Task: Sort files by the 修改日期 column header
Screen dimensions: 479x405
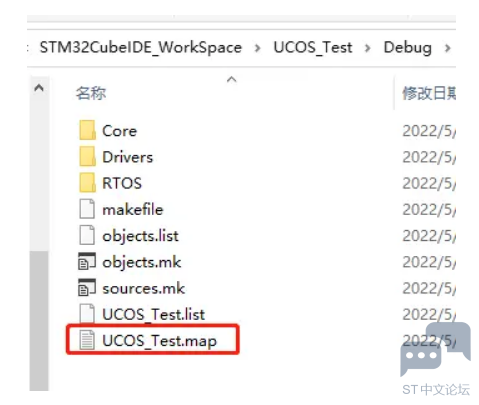Action: click(x=429, y=93)
